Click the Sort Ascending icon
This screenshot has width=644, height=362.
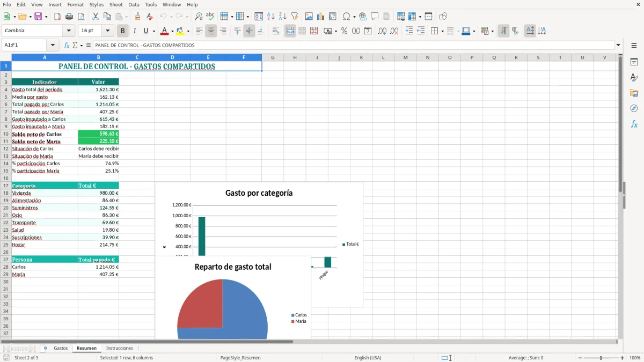[x=271, y=17]
